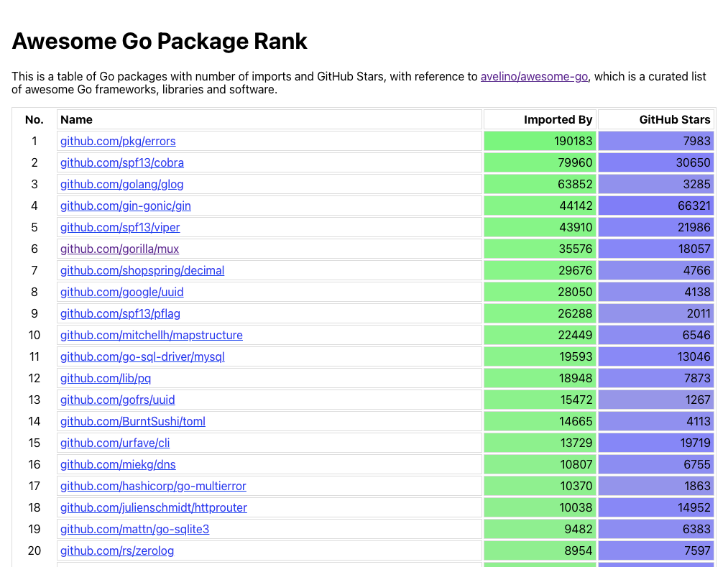Follow the github.com/google/uuid link
Image resolution: width=728 pixels, height=567 pixels.
click(x=121, y=292)
